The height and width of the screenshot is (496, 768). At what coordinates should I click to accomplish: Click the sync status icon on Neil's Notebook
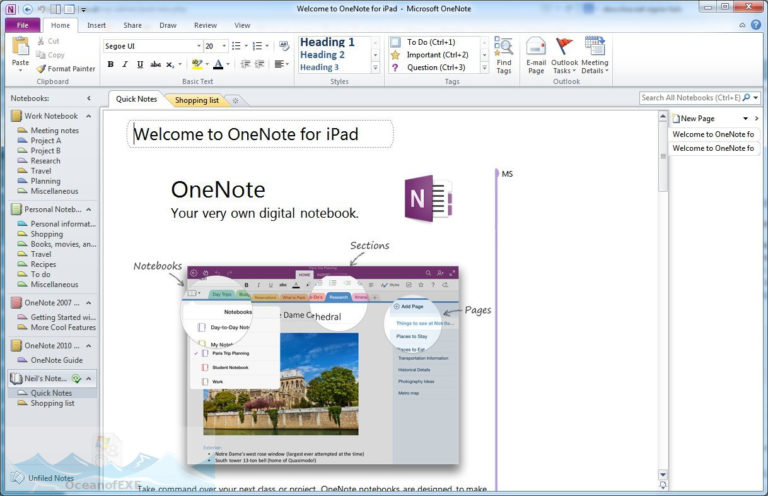(x=76, y=378)
